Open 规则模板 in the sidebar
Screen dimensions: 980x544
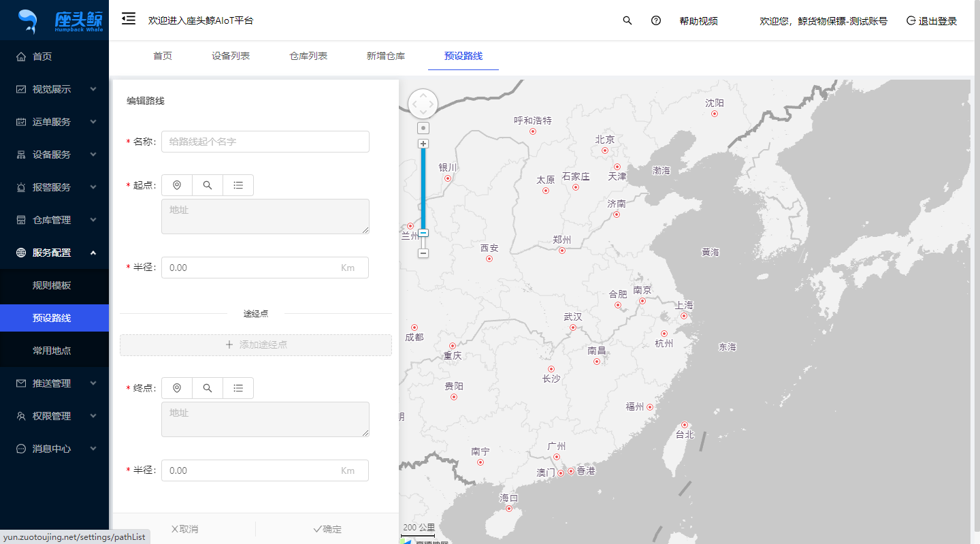pyautogui.click(x=52, y=285)
